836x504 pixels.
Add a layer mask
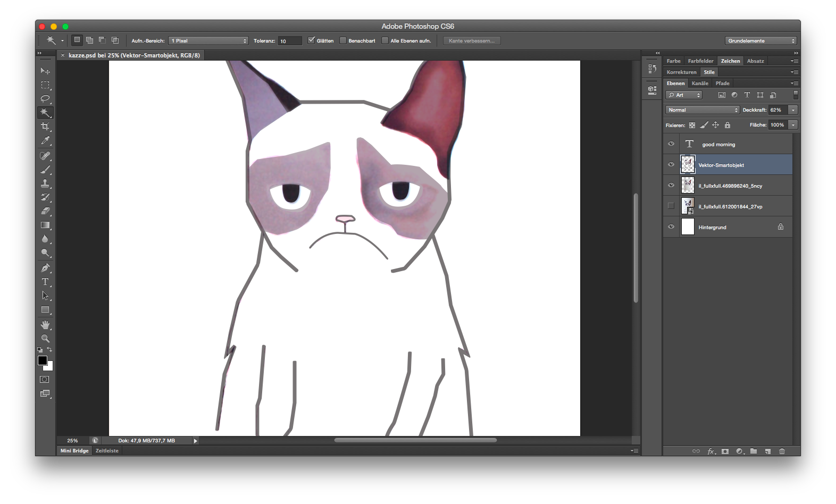coord(725,451)
